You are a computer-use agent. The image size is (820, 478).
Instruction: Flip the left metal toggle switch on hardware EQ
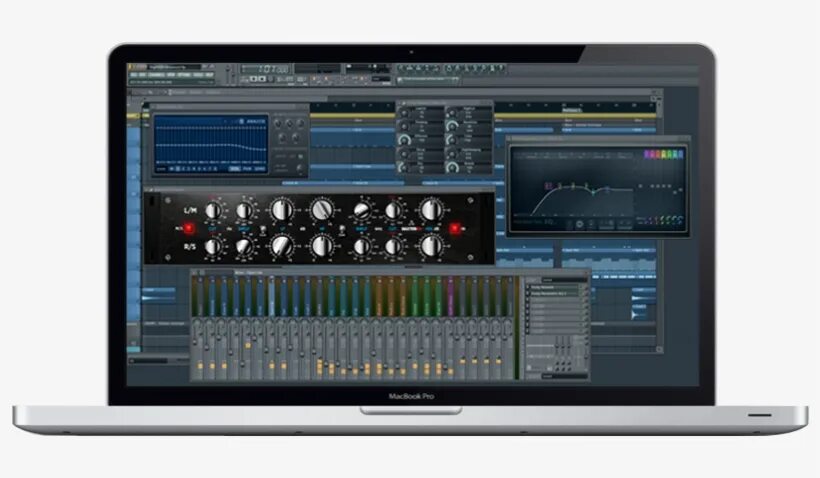click(x=263, y=229)
